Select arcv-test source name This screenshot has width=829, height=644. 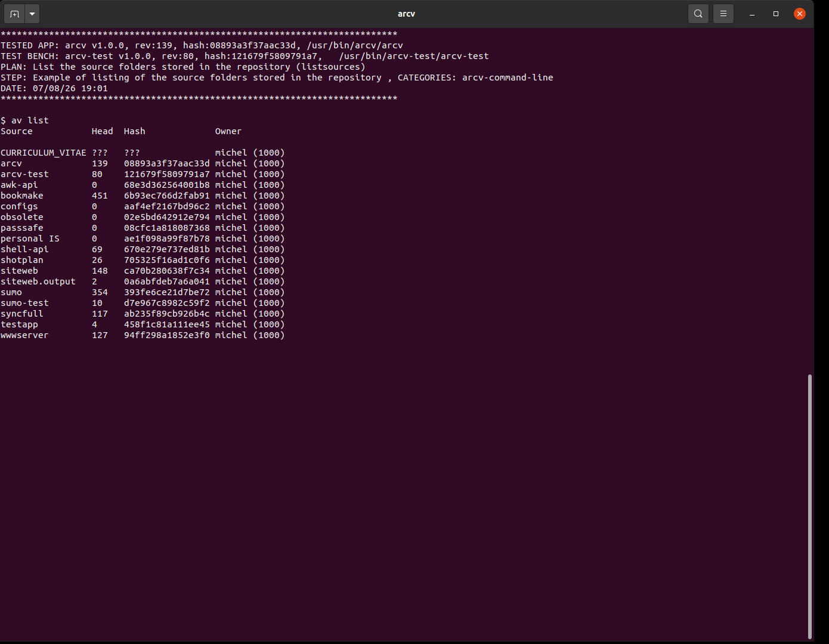click(24, 174)
